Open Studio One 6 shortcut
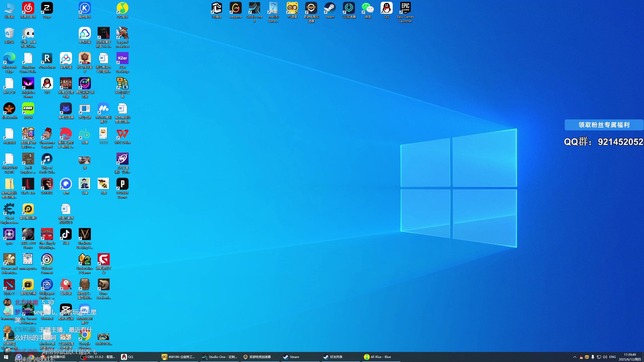This screenshot has width=644, height=362. coord(254,12)
